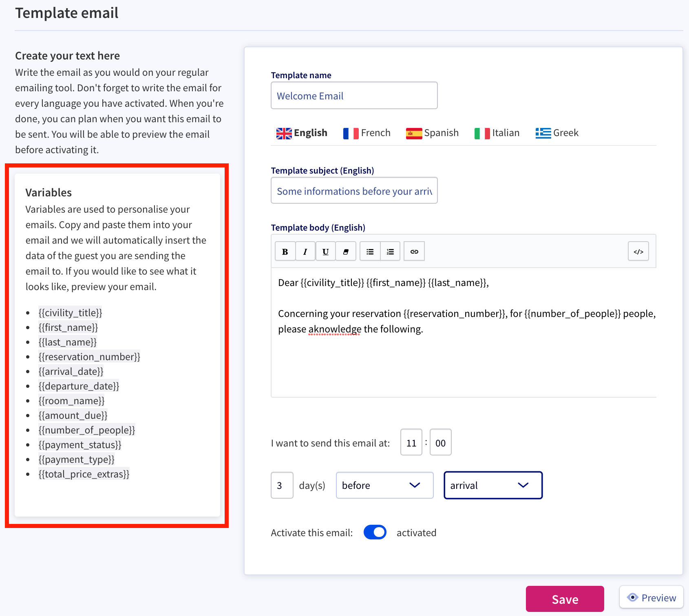This screenshot has height=616, width=689.
Task: Insert a numbered list
Action: click(x=390, y=251)
